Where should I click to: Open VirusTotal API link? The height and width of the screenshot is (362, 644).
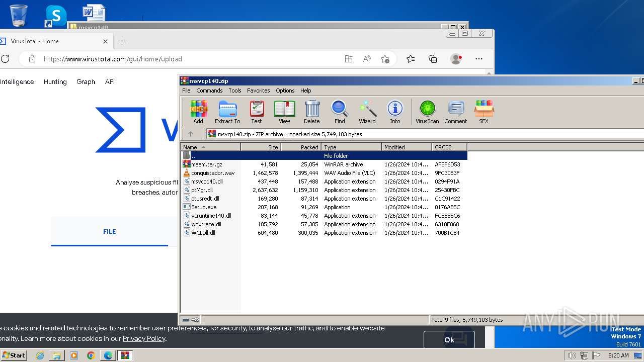(110, 81)
